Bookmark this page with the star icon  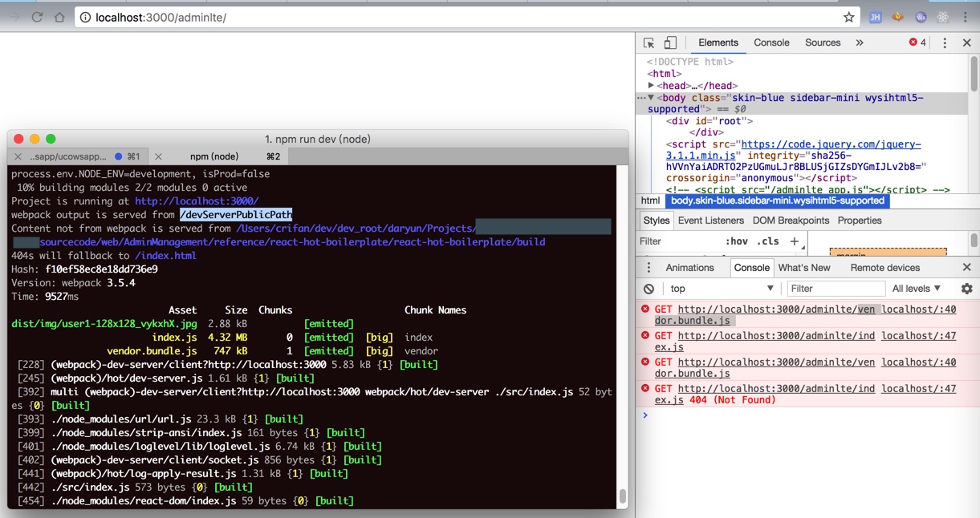(848, 17)
